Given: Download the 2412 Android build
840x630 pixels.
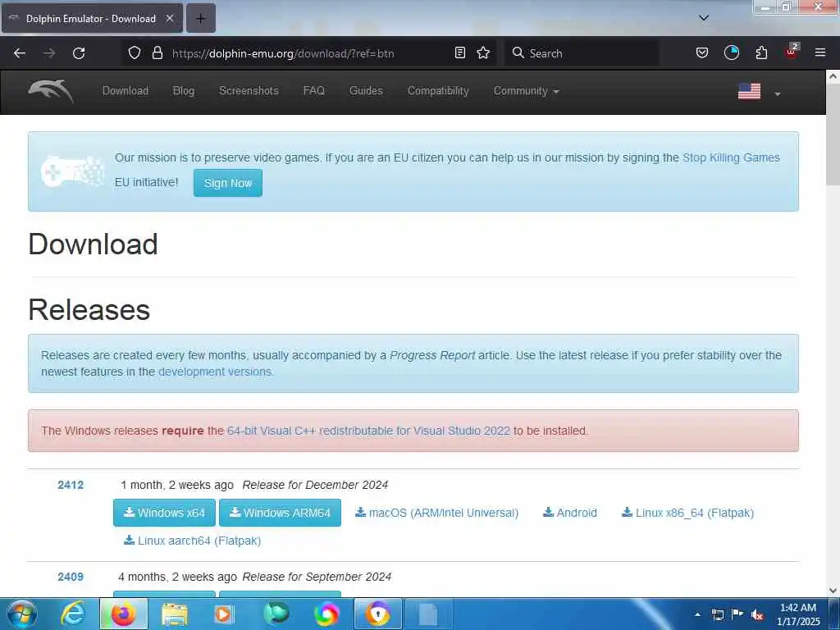Looking at the screenshot, I should tap(569, 513).
